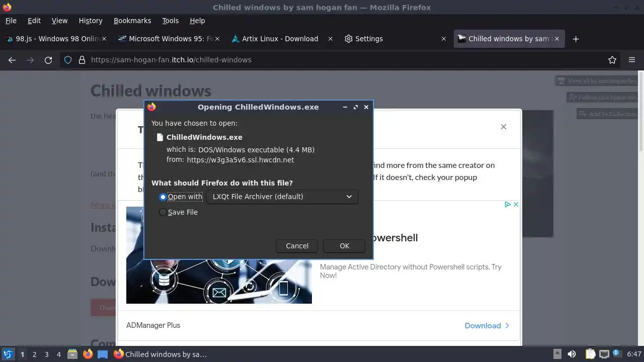Bookmark this page with the star
644x362 pixels.
612,60
